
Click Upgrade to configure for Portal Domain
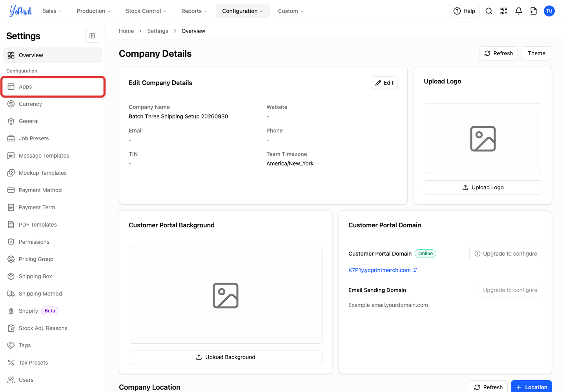point(506,254)
